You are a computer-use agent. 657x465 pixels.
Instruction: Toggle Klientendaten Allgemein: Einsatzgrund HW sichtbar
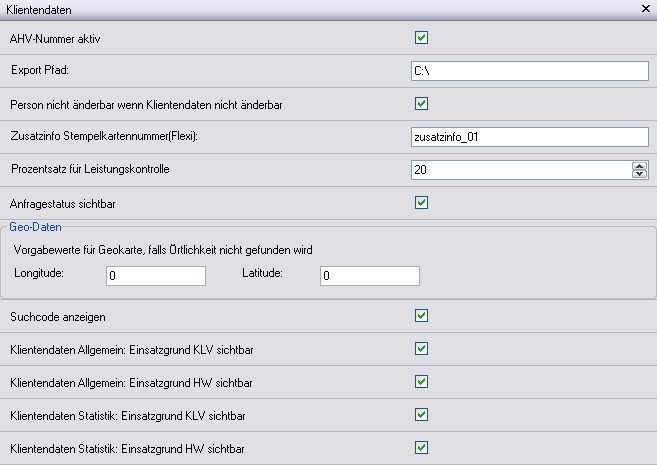421,382
